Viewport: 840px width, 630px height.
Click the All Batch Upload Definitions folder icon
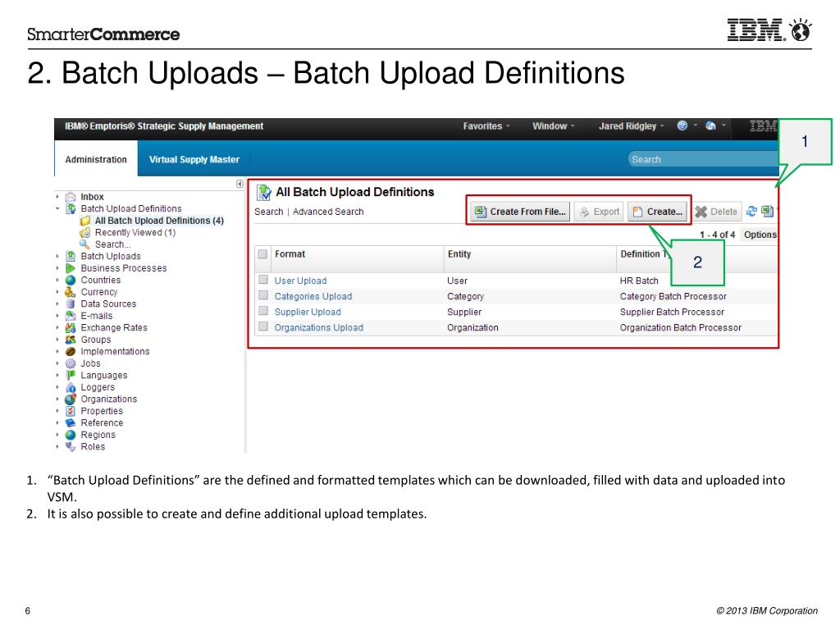tap(84, 221)
